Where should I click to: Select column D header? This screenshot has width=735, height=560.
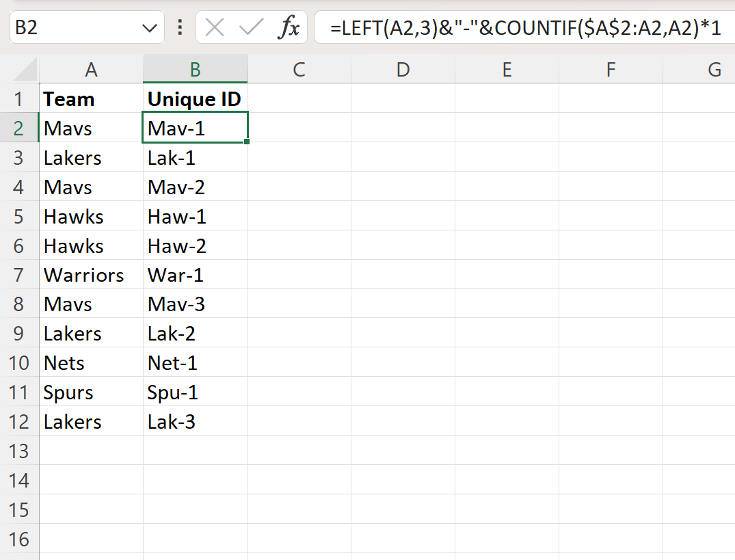[x=403, y=69]
